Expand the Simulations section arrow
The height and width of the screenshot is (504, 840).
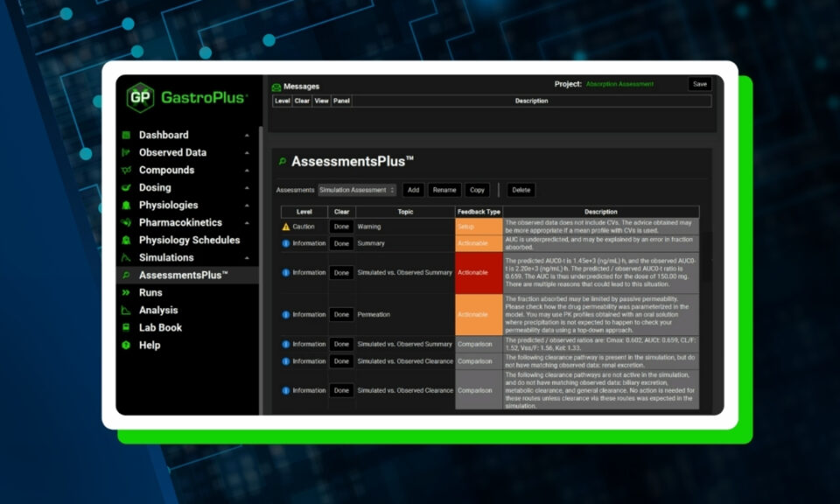coord(247,258)
